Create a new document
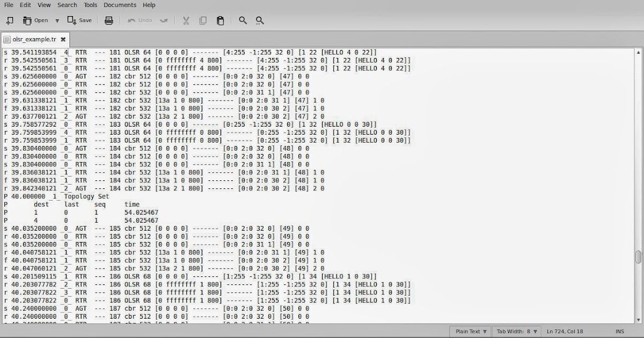 click(9, 20)
